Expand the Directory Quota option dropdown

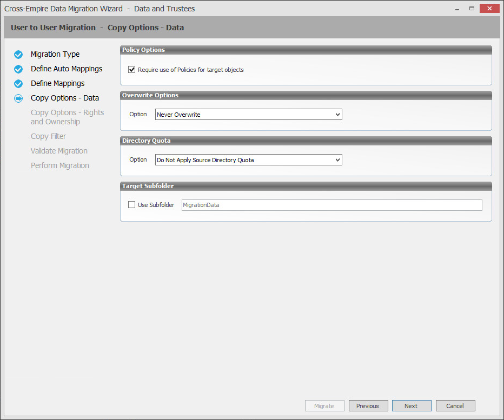coord(248,159)
